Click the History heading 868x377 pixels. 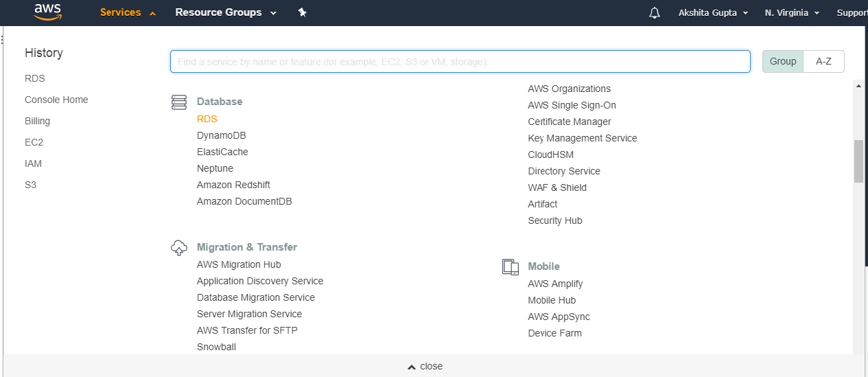44,53
